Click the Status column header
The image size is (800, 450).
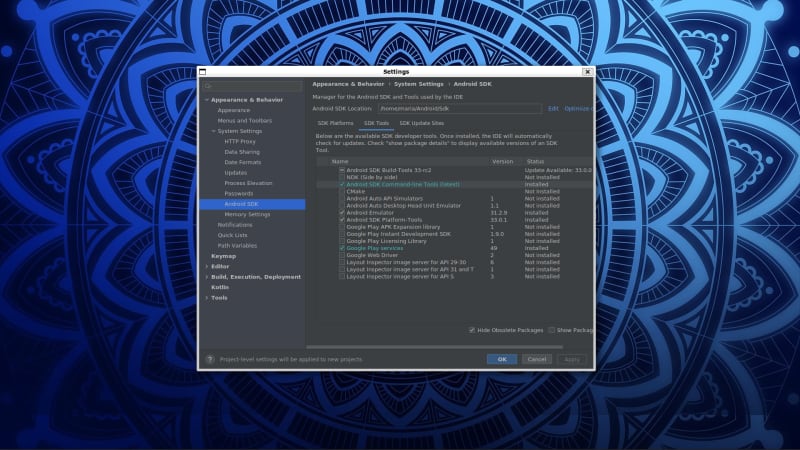click(535, 162)
